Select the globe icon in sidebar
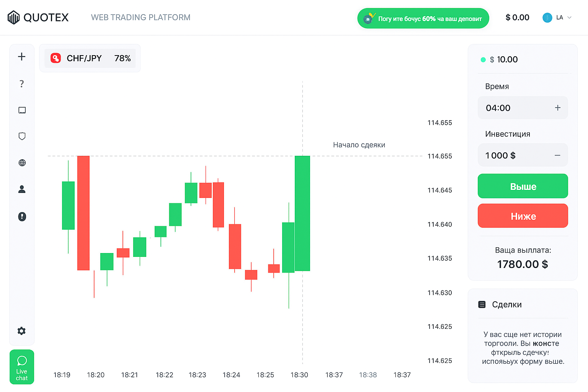This screenshot has width=588, height=392. 22,163
